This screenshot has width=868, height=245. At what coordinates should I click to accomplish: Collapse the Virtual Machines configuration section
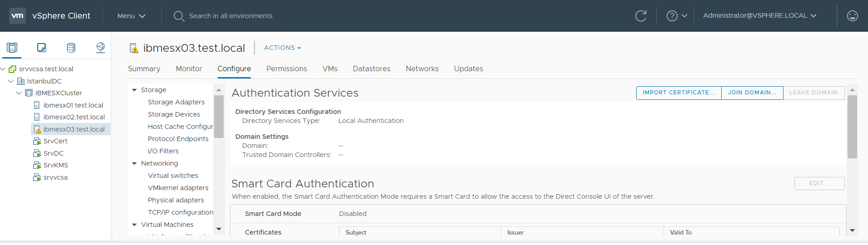tap(135, 225)
